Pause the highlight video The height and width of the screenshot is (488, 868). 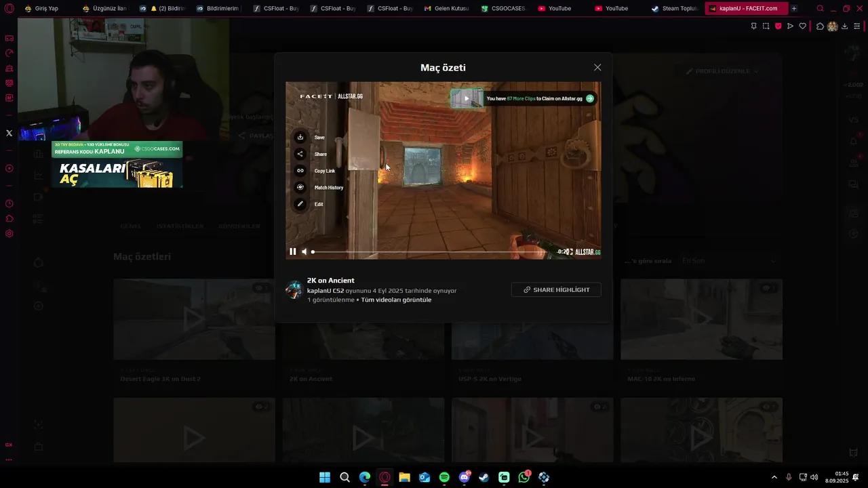coord(293,251)
